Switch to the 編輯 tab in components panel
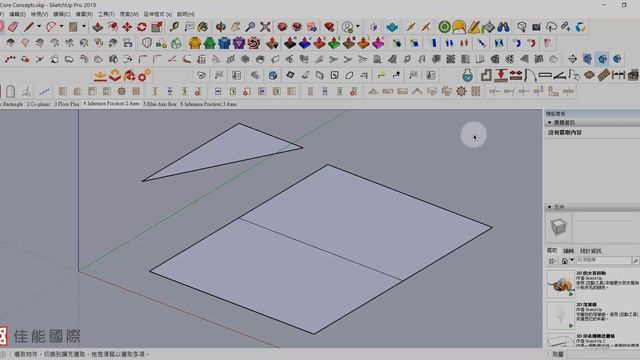The image size is (640, 360). coord(569,251)
